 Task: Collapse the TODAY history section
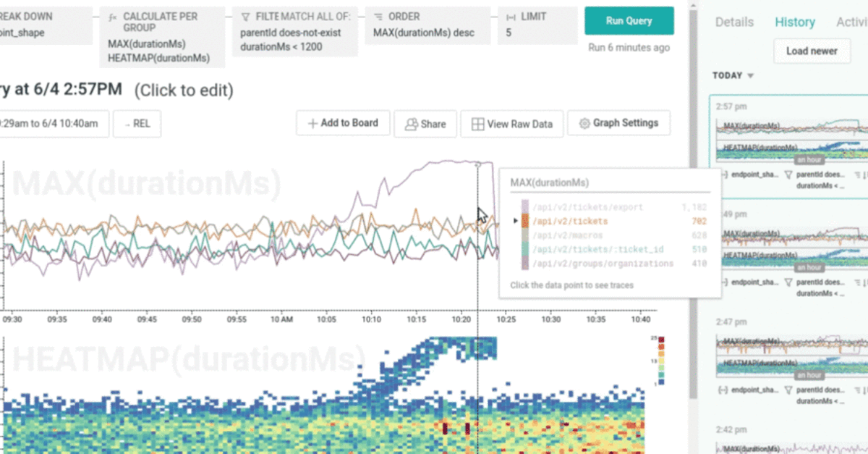tap(733, 75)
